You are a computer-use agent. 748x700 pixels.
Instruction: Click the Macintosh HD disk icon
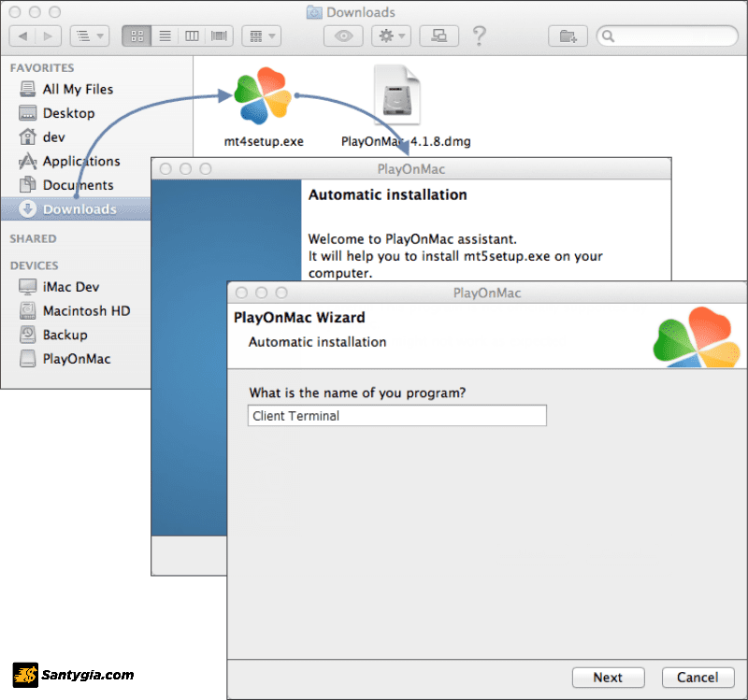tap(28, 311)
